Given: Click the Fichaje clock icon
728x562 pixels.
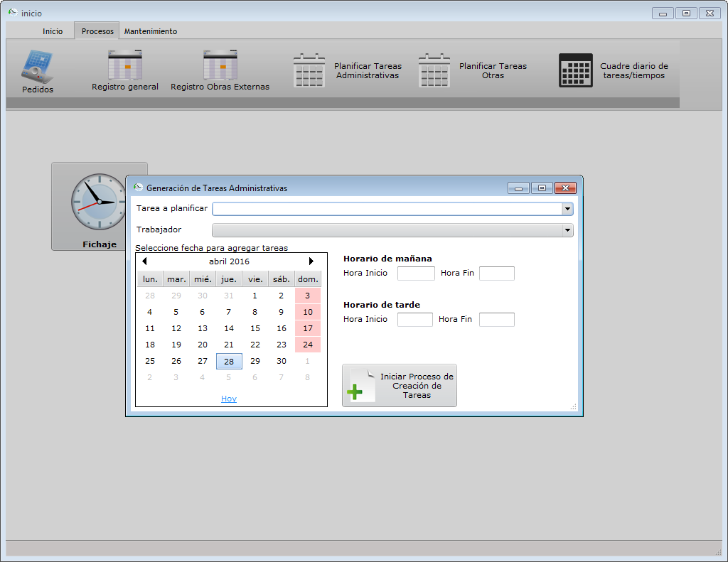Looking at the screenshot, I should [99, 202].
